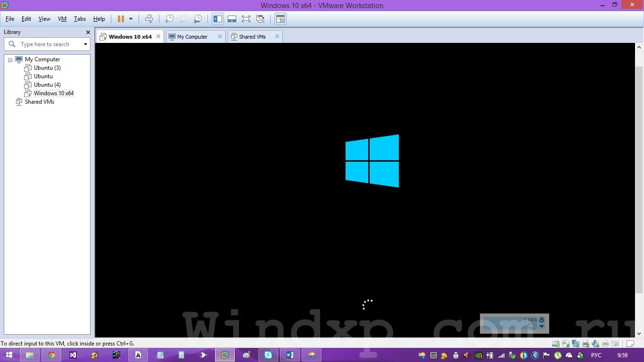
Task: Click the Action Center flag tray icon
Action: (x=546, y=355)
